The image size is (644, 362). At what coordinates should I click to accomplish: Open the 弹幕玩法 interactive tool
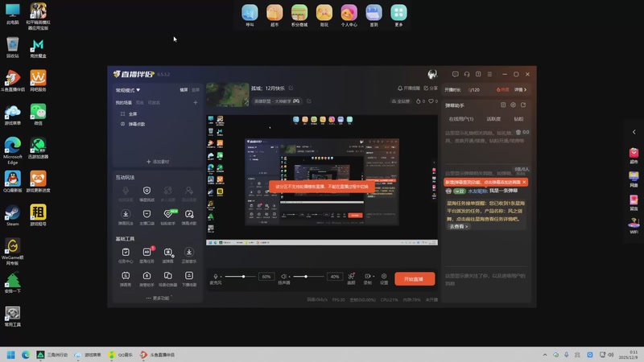(126, 216)
